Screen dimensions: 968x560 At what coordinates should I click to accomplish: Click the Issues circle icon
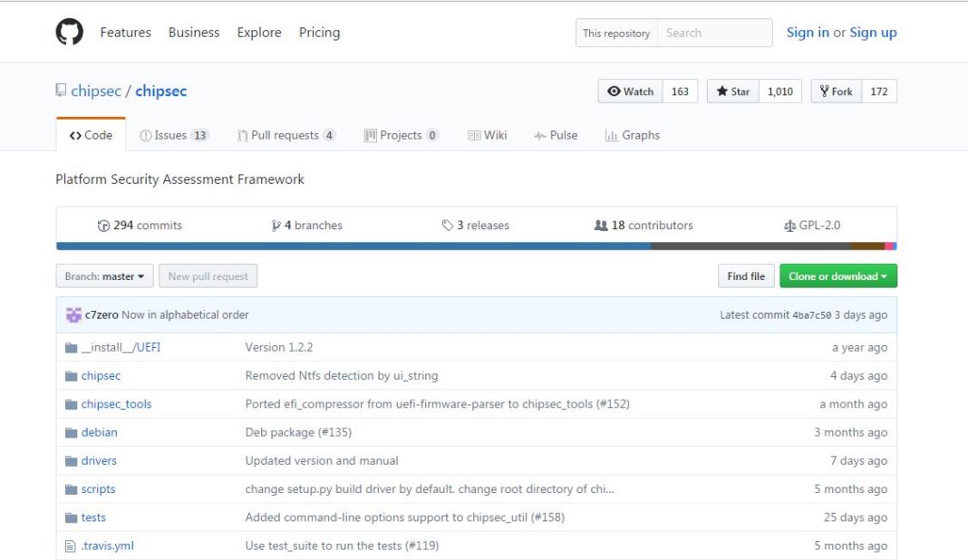pos(146,136)
